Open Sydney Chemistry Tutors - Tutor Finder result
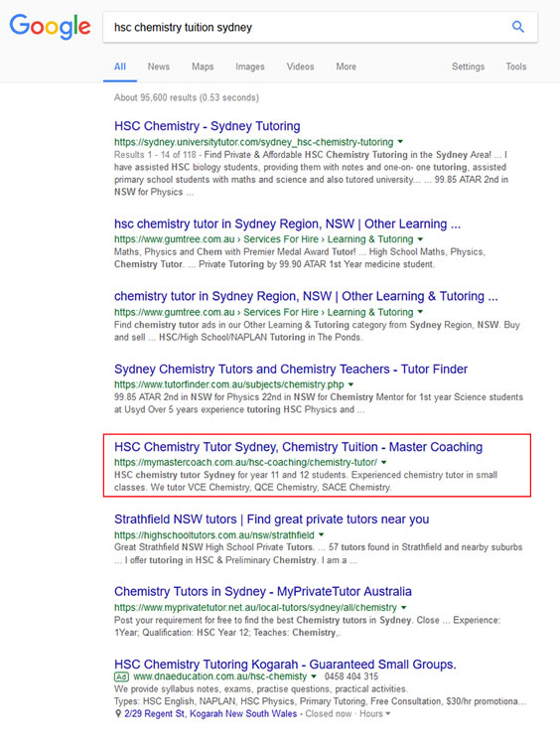The width and height of the screenshot is (560, 745). [291, 370]
